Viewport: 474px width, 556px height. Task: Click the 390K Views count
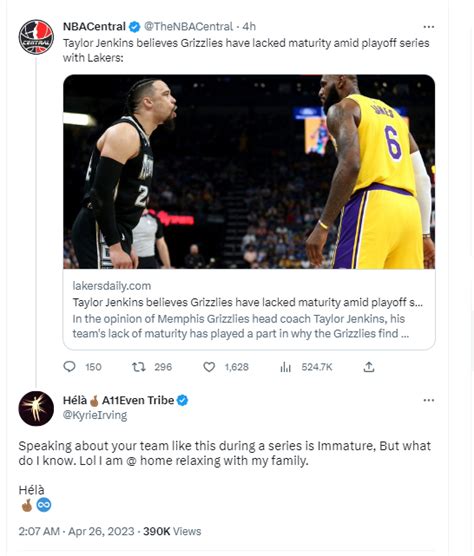172,531
